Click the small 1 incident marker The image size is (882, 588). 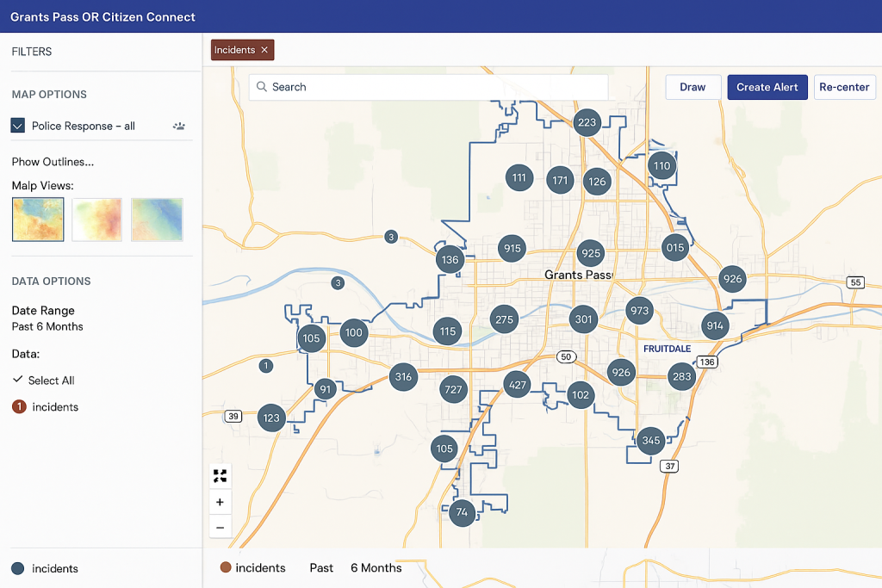266,366
